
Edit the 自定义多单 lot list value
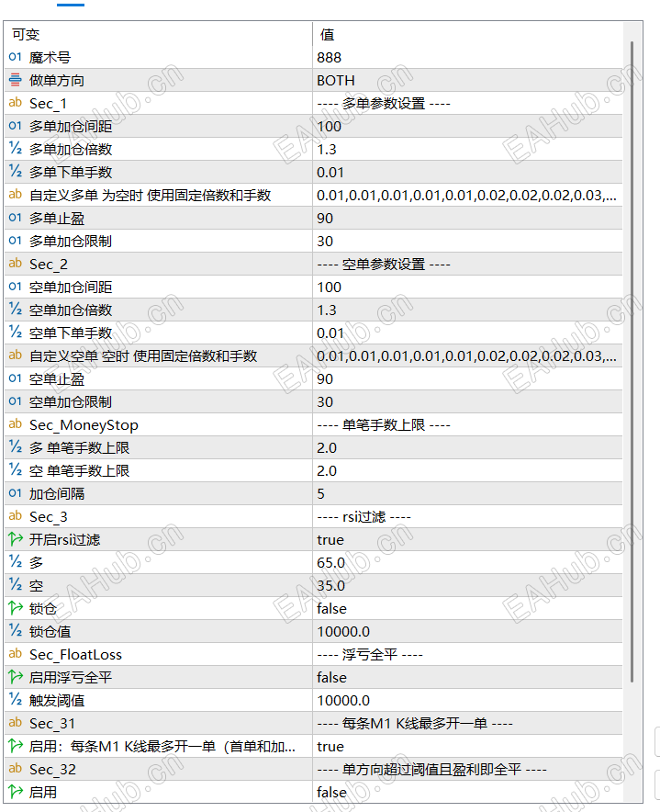[467, 196]
